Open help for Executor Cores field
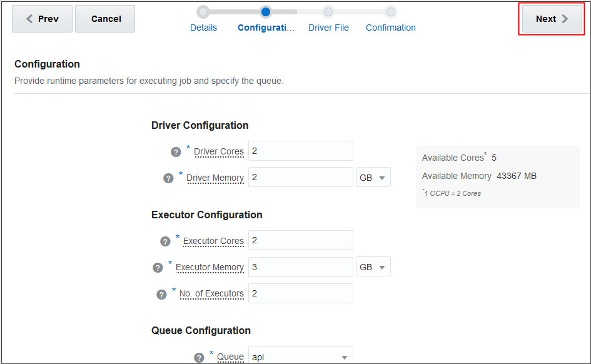 point(165,240)
